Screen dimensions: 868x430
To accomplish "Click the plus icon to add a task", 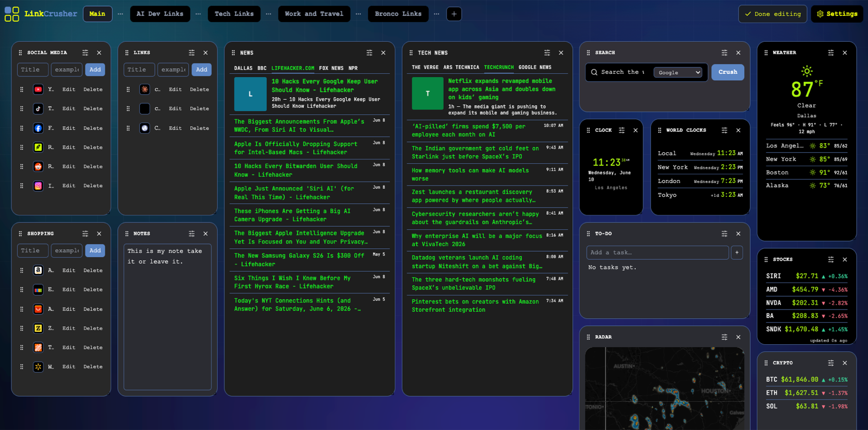I will click(737, 252).
